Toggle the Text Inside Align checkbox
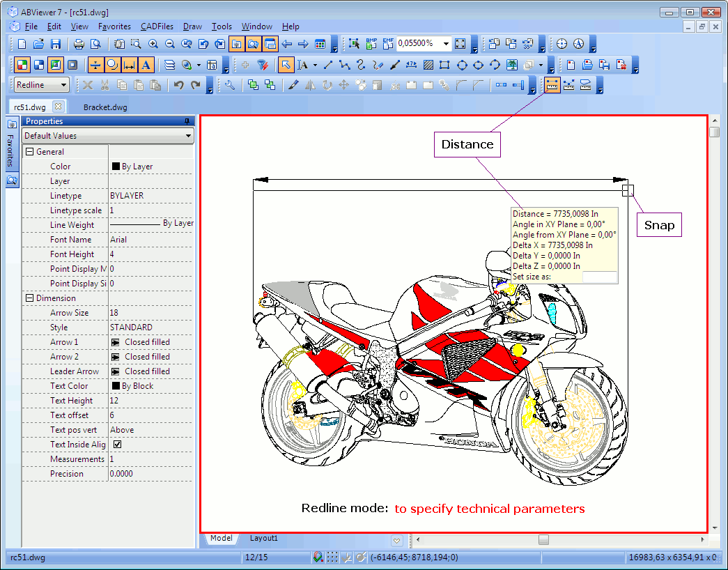The height and width of the screenshot is (570, 728). click(118, 444)
